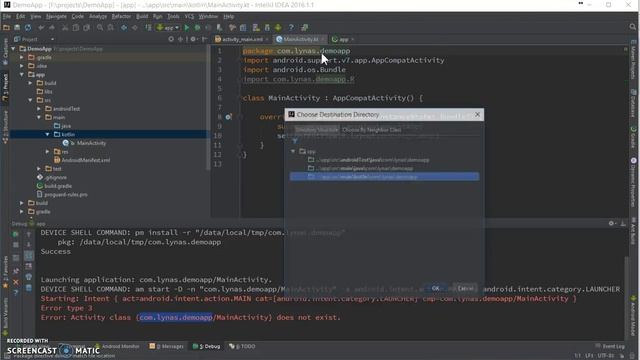Switch to MainActivity.kt editor tab

click(300, 39)
